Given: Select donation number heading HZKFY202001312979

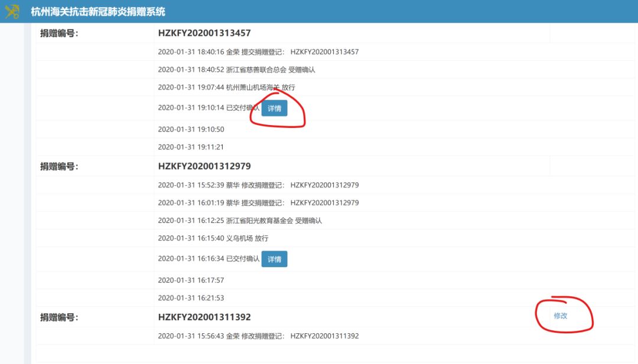Looking at the screenshot, I should coord(204,166).
